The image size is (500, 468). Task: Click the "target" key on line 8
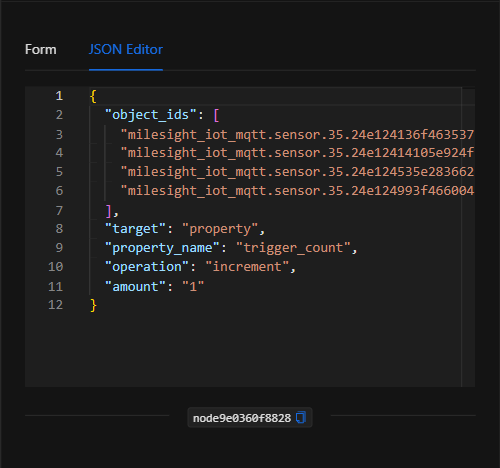pos(136,229)
